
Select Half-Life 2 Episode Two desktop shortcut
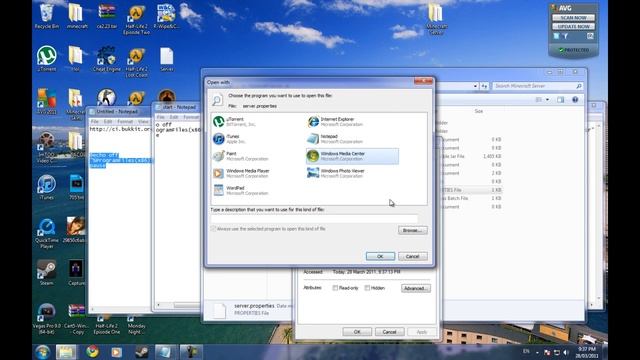136,20
